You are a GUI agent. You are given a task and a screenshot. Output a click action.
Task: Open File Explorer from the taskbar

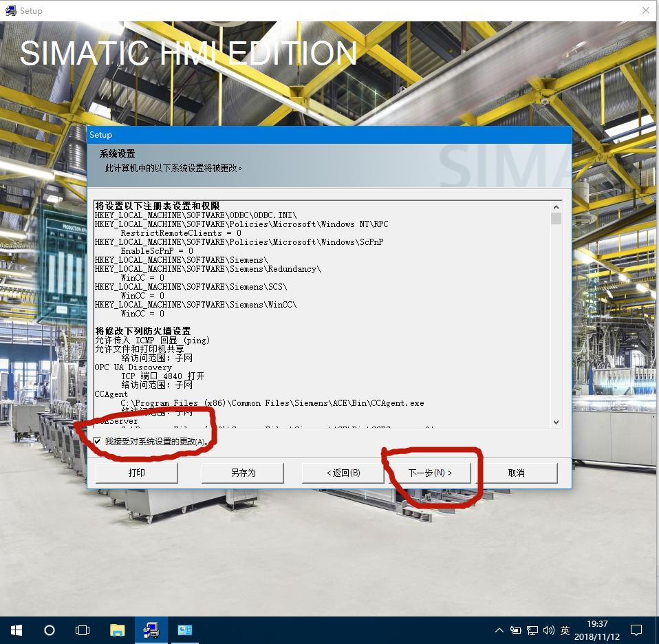pyautogui.click(x=117, y=629)
